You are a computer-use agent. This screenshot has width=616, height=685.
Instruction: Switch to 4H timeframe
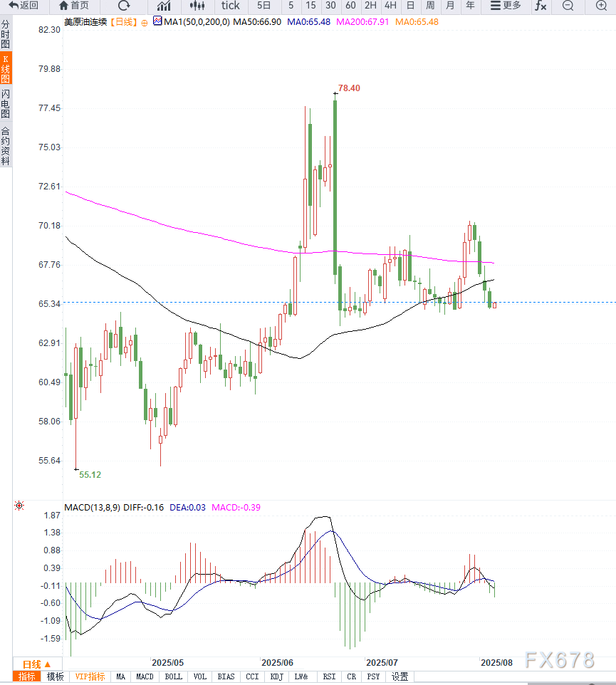[390, 6]
